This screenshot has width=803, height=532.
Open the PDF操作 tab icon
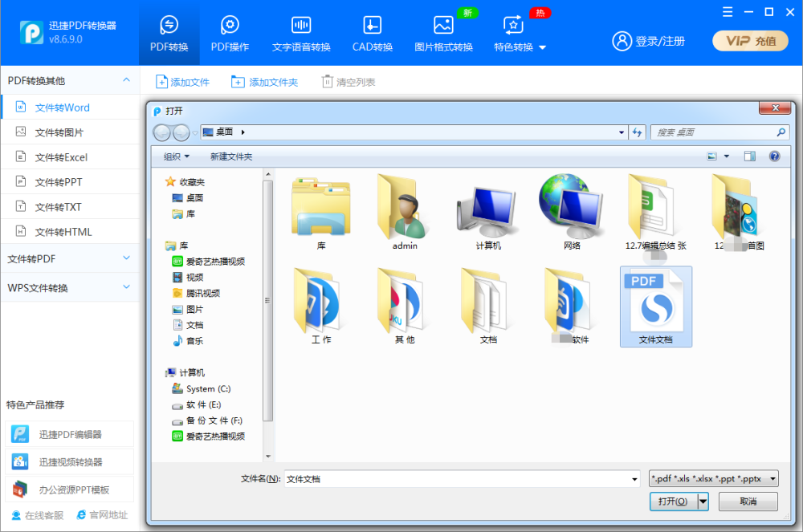(230, 25)
